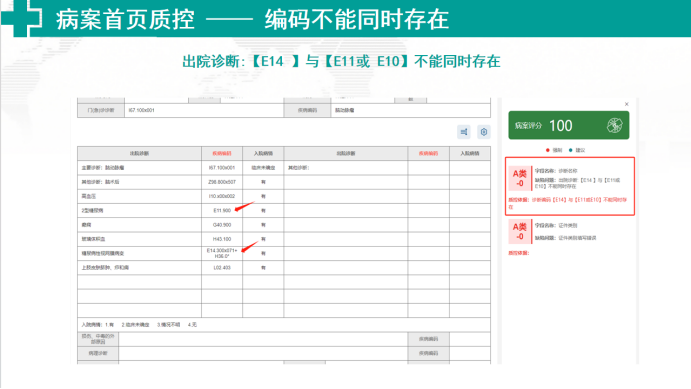Select the 临床未确定 admission condition cell

click(263, 168)
